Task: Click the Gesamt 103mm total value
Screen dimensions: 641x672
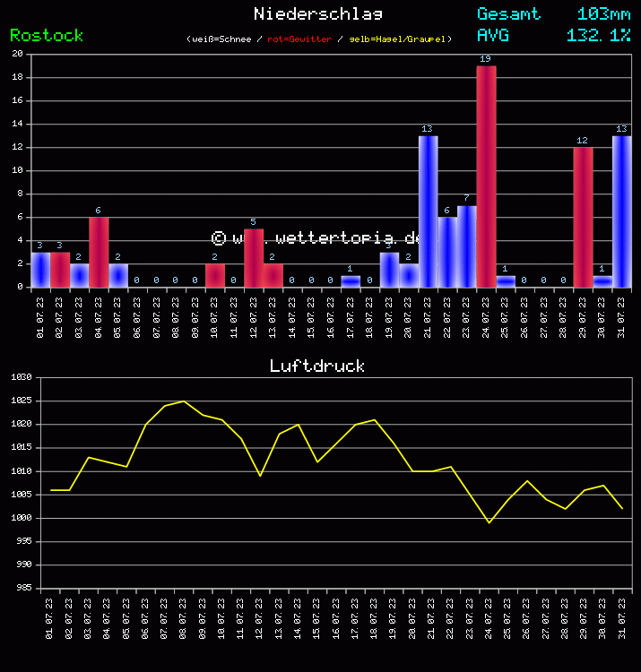Action: 603,13
